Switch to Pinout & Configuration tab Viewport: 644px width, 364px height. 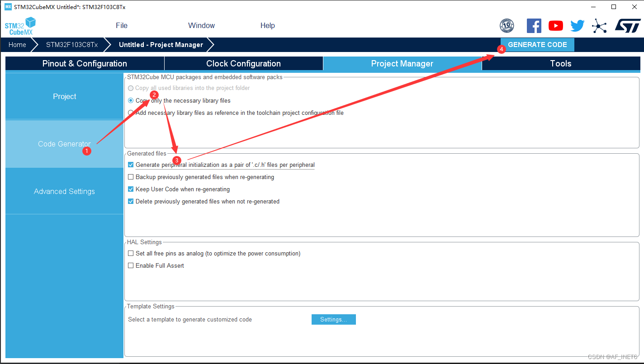tap(85, 63)
